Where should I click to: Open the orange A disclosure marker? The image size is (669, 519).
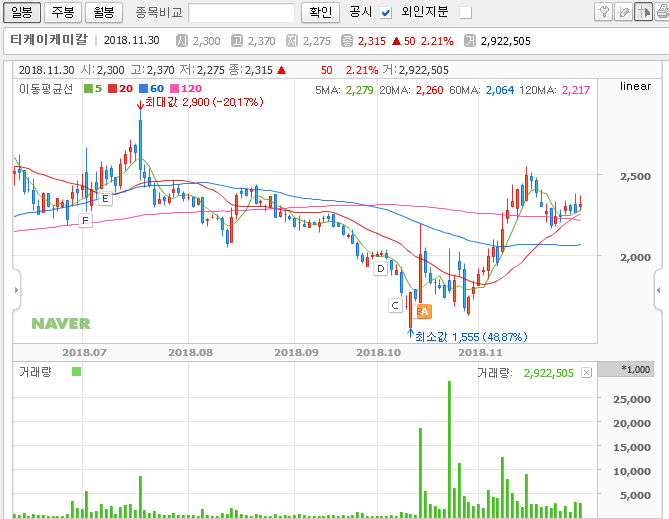tap(424, 312)
